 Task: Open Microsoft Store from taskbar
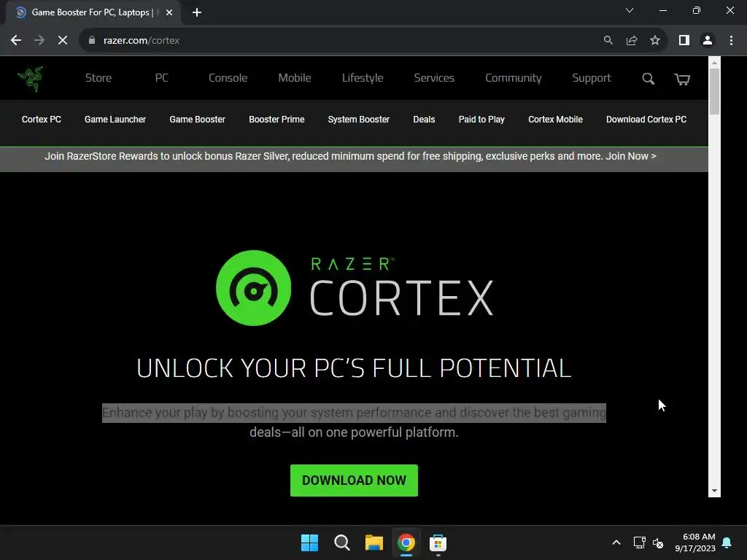438,542
